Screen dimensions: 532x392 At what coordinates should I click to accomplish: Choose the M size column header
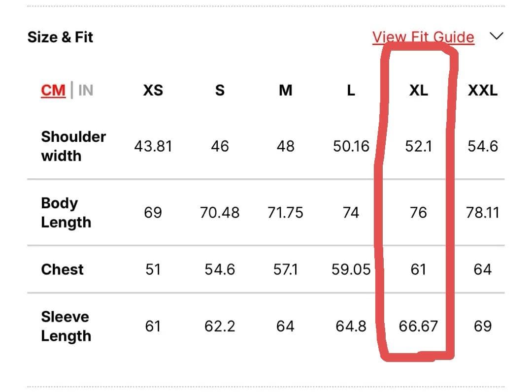[285, 91]
